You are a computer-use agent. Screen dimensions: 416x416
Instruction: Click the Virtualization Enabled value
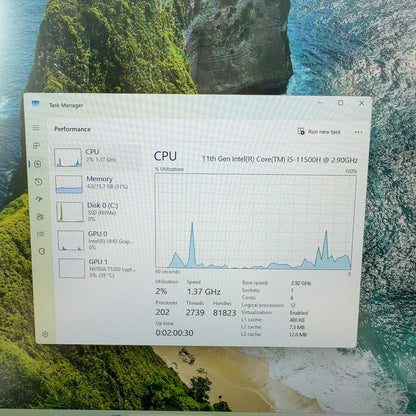point(299,313)
